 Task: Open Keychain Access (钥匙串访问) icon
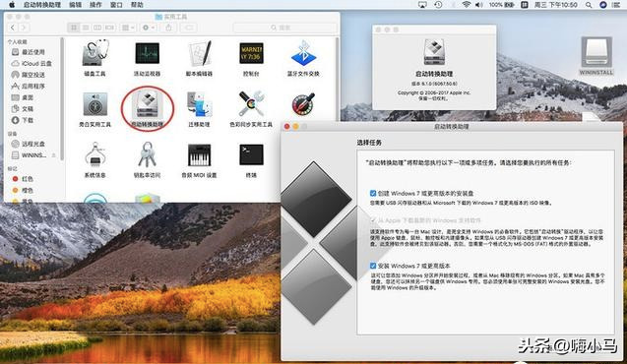148,154
